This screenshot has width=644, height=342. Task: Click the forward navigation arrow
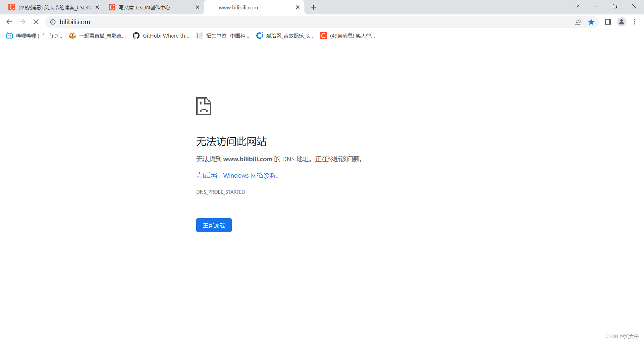point(22,22)
